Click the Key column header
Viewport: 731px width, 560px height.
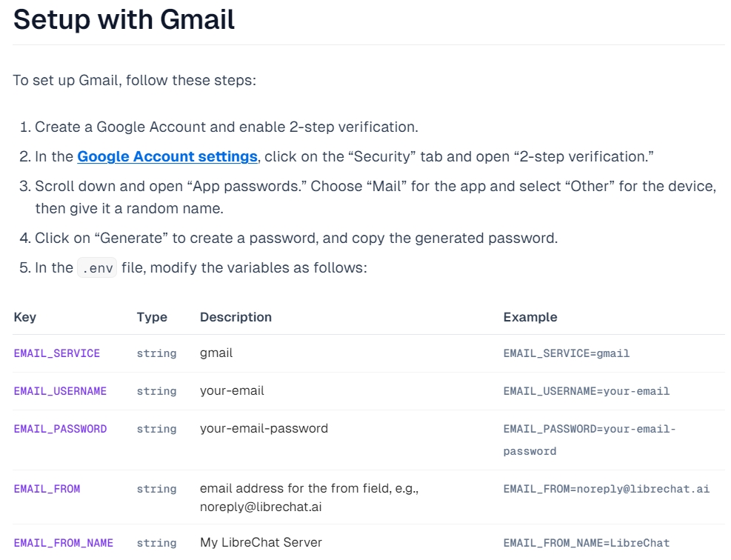click(x=25, y=317)
